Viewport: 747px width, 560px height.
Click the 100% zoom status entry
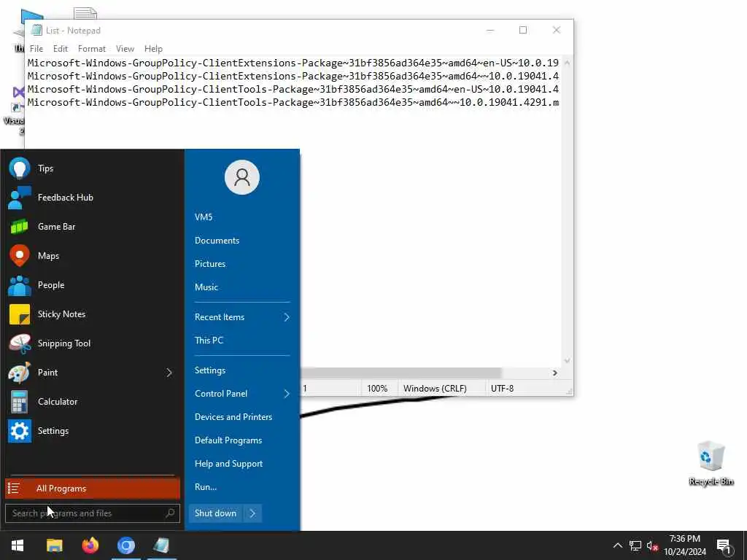tap(377, 389)
